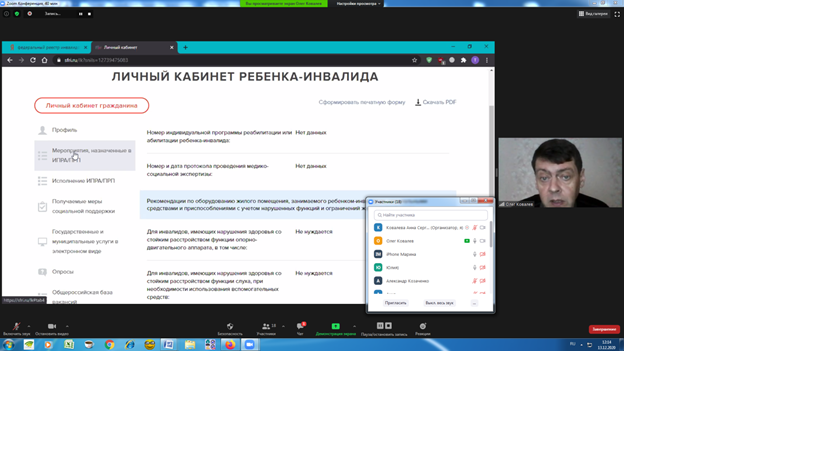This screenshot has height=460, width=819.
Task: Select Исполнение ИПРА/ПРП in left sidebar
Action: 83,181
